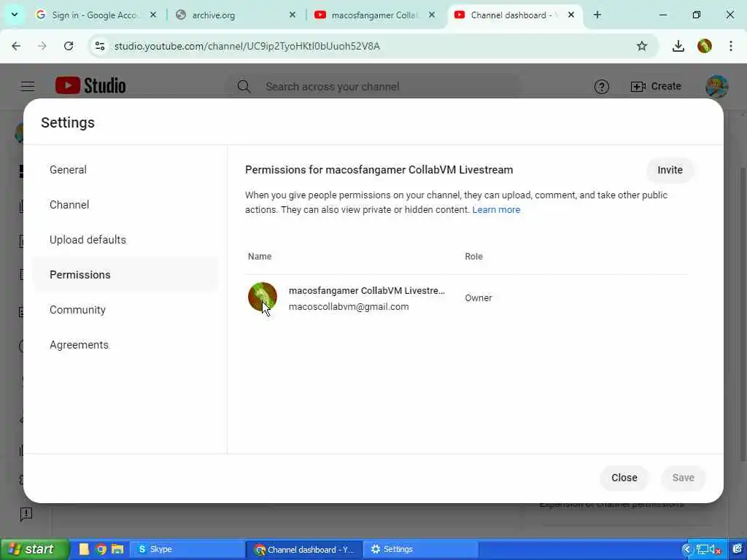Click the Owner role text
This screenshot has height=560, width=747.
click(479, 298)
